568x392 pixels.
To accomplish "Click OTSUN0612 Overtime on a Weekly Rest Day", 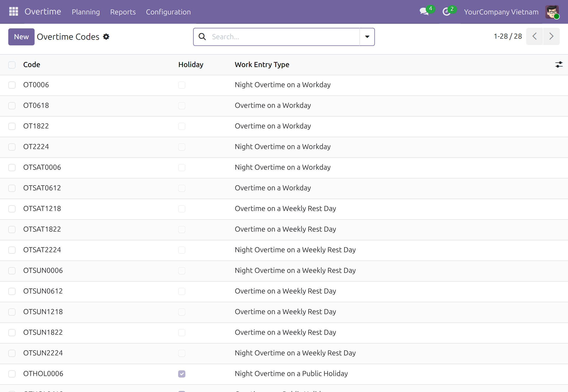I will [x=285, y=291].
